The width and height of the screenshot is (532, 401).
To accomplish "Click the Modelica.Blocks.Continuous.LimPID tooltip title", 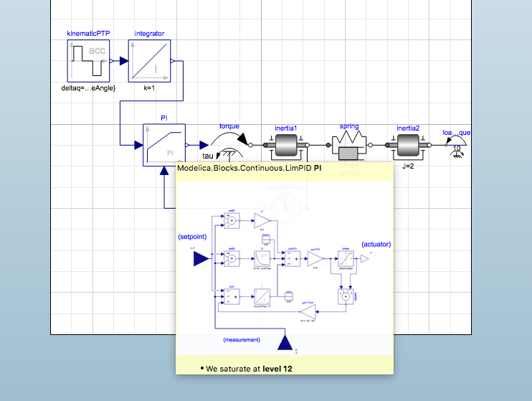I will (x=250, y=168).
